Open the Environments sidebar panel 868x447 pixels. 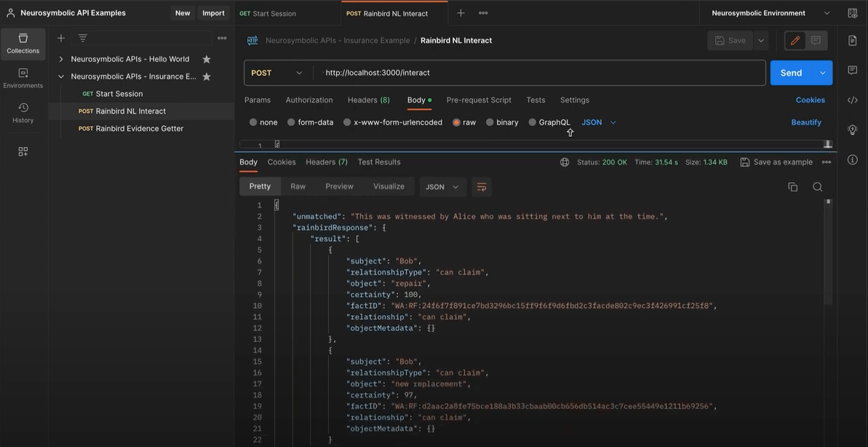(23, 78)
